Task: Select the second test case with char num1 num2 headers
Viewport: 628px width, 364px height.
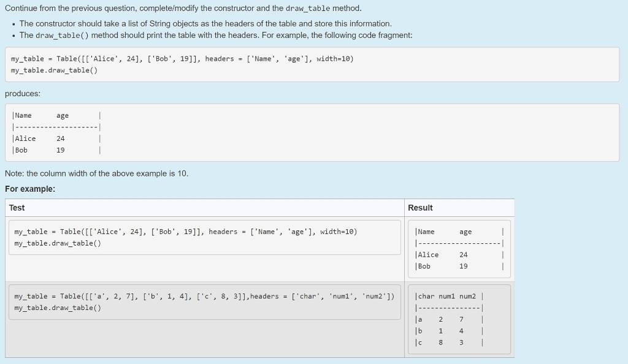Action: tap(202, 301)
